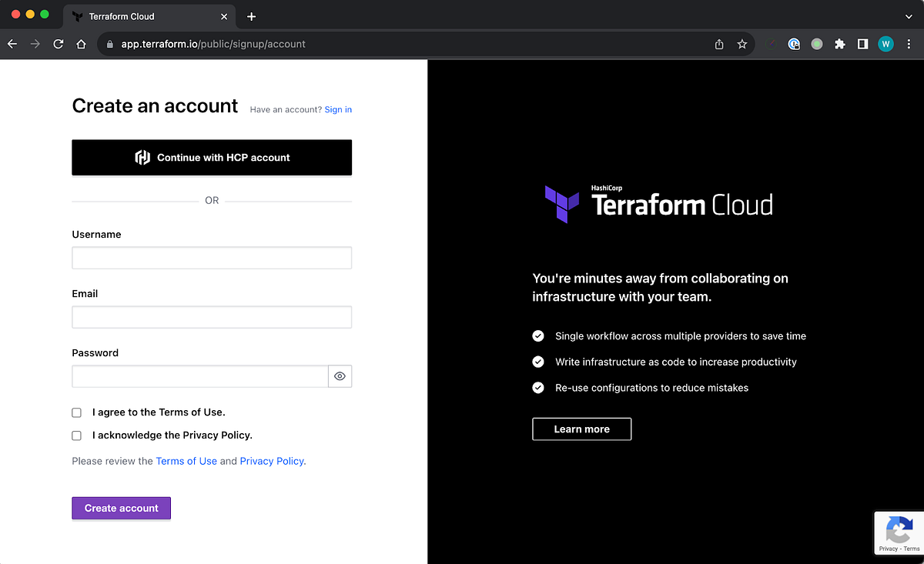This screenshot has height=564, width=924.
Task: Expand the forward navigation history arrow
Action: [x=35, y=44]
